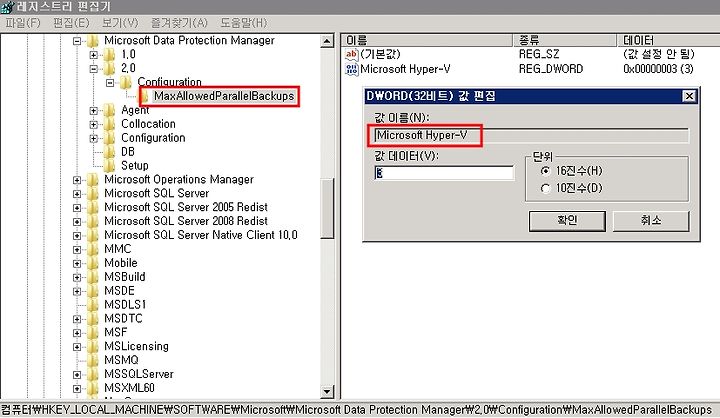The width and height of the screenshot is (720, 418).
Task: Click tree scrollbar down arrow
Action: (327, 392)
